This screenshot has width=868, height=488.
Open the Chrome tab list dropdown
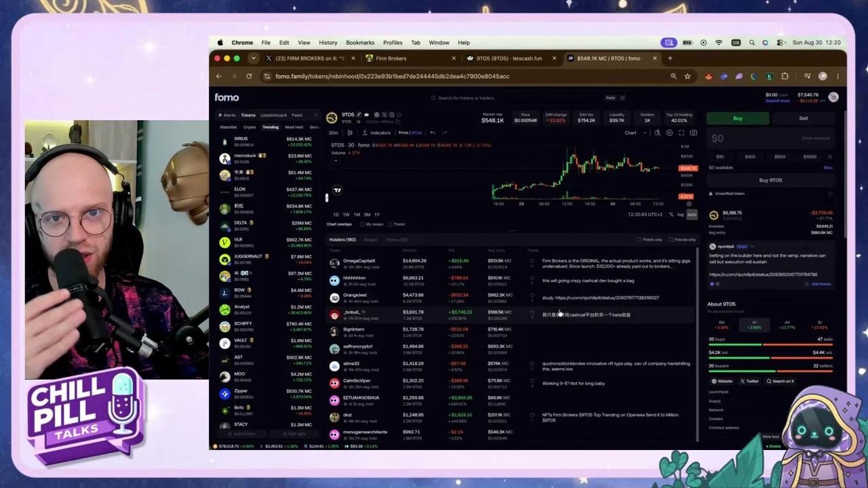(253, 58)
